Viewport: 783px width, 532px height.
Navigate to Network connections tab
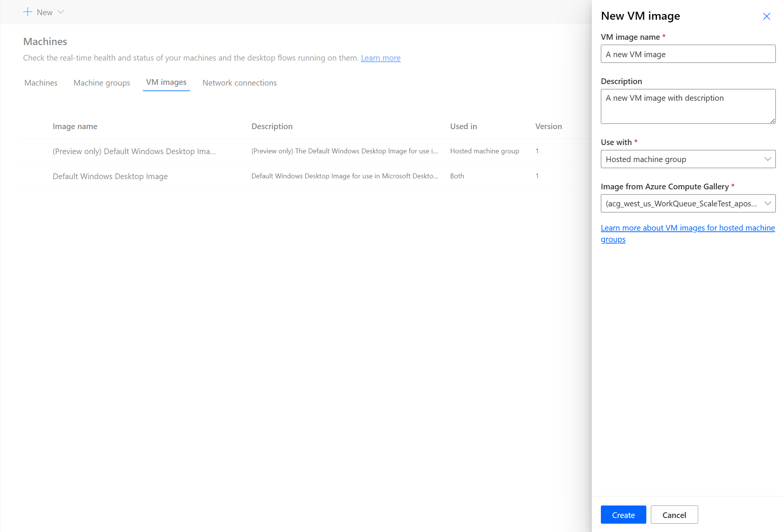coord(239,82)
